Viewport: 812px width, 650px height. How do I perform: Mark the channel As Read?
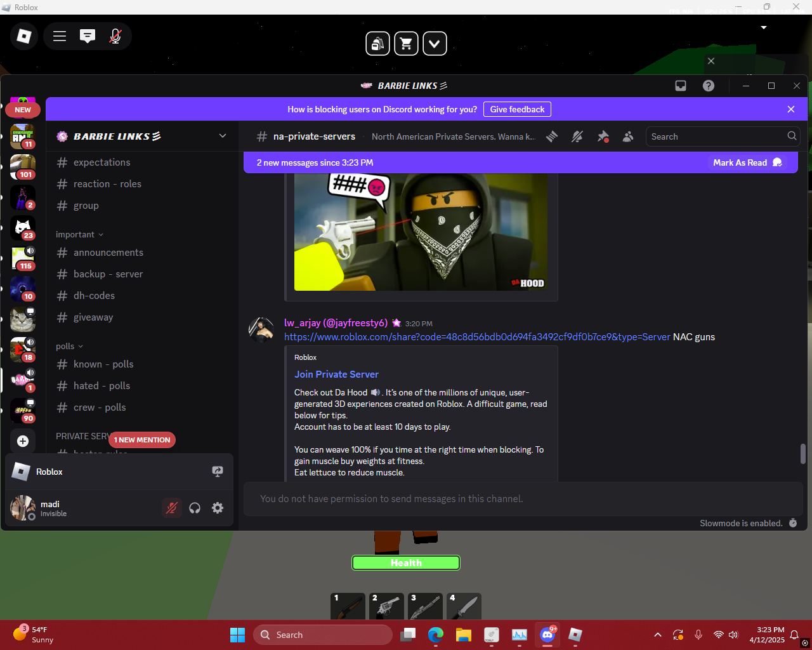[747, 162]
